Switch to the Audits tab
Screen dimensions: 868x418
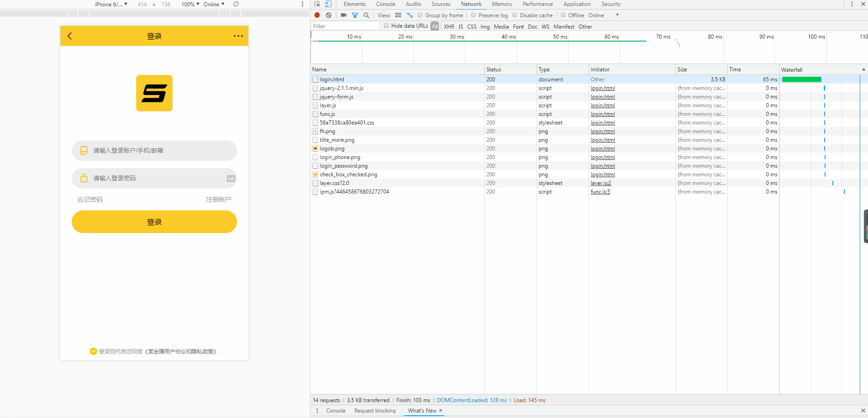[x=414, y=4]
